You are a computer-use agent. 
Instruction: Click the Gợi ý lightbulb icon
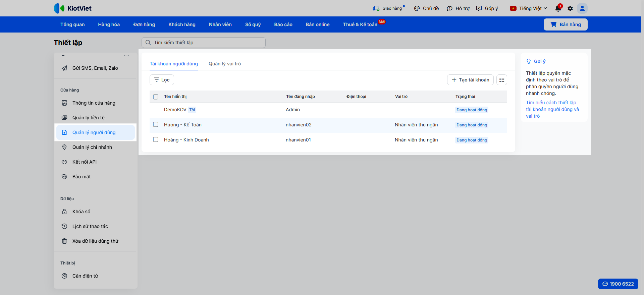[x=529, y=61]
